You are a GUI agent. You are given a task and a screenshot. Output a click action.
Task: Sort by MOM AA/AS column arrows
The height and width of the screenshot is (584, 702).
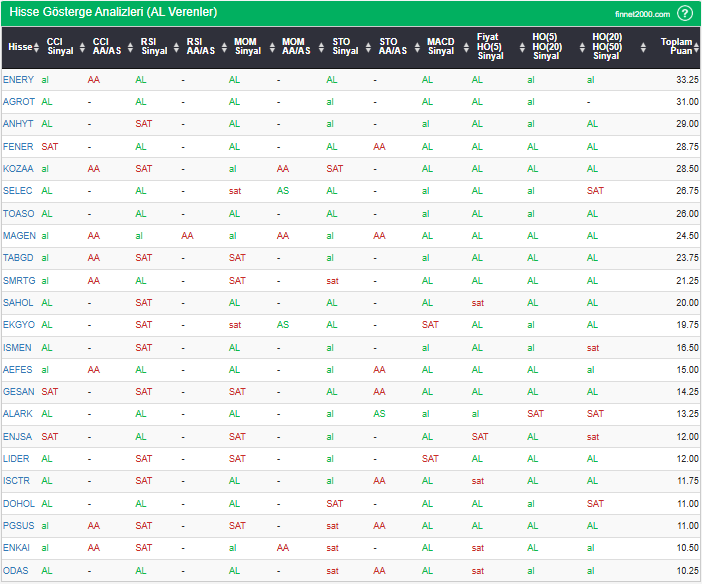(x=321, y=47)
